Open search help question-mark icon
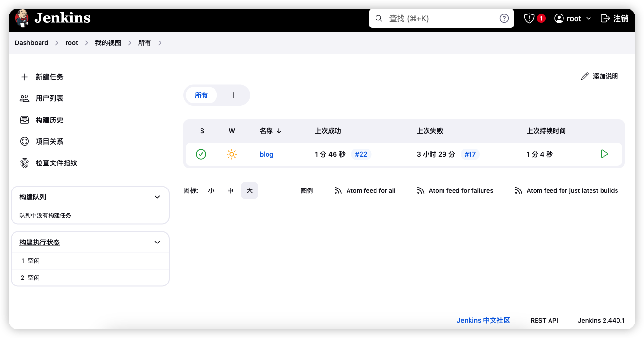The height and width of the screenshot is (338, 644). pyautogui.click(x=504, y=18)
